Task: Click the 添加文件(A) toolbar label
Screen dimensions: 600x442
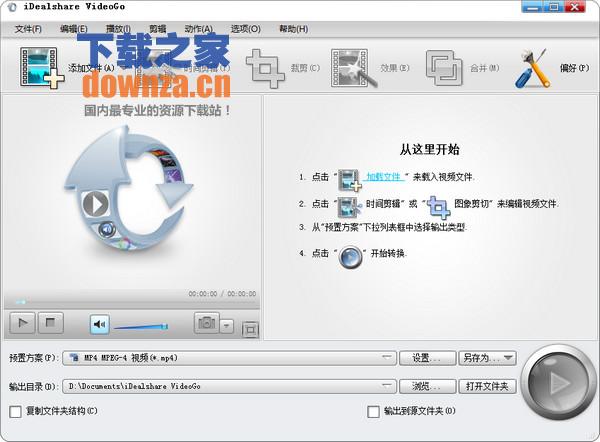Action: click(x=91, y=68)
